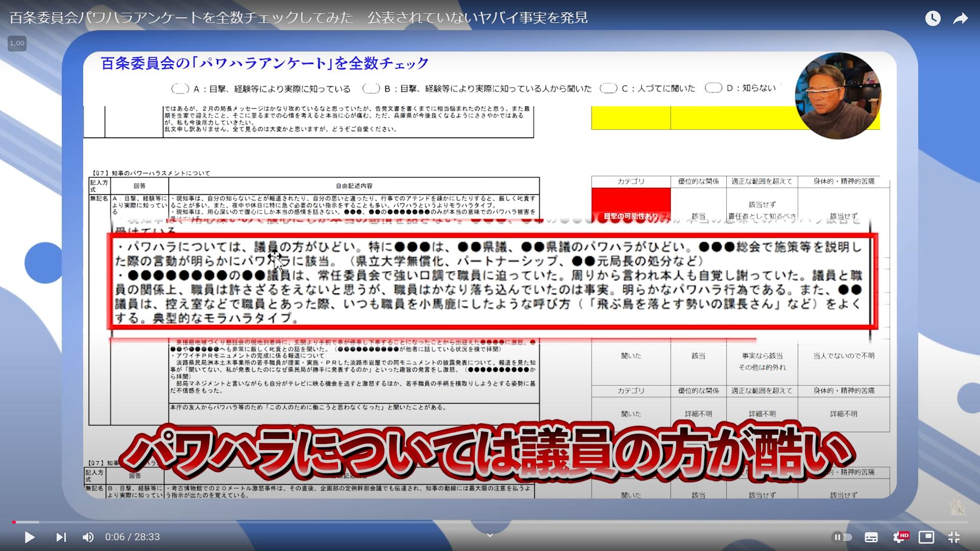Switch to miniplayer mode
The height and width of the screenshot is (551, 980).
coord(926,537)
